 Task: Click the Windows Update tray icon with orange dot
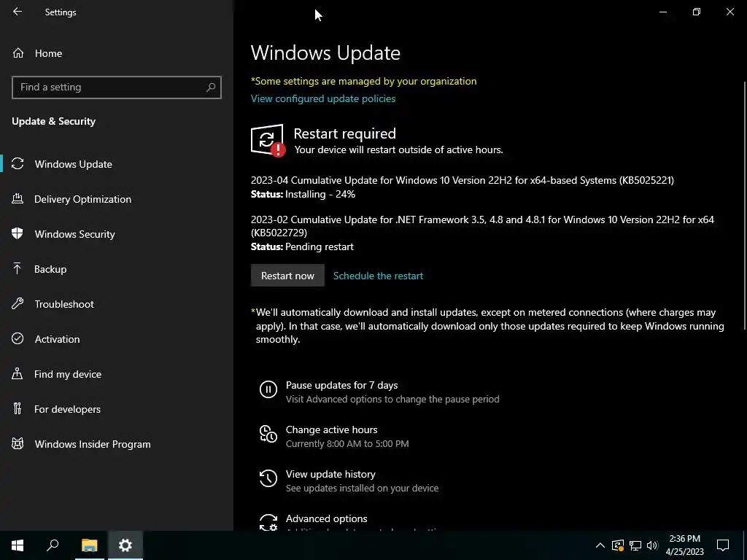(x=617, y=545)
